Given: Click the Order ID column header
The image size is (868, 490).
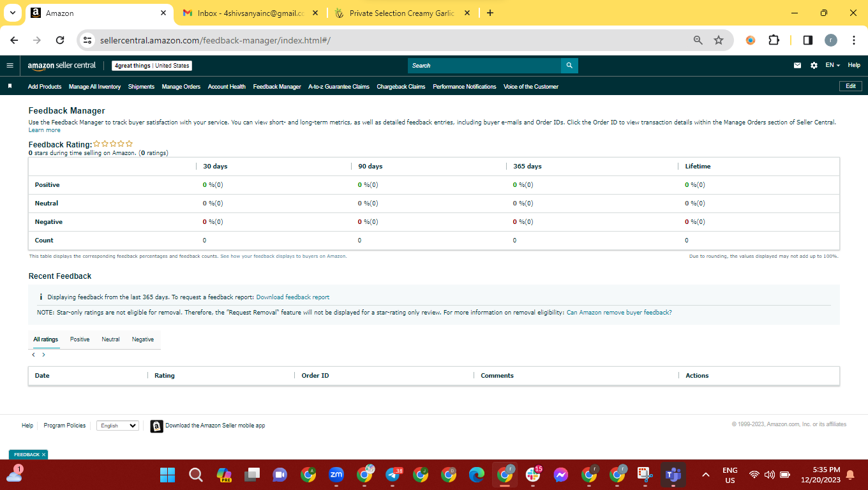Looking at the screenshot, I should click(315, 376).
